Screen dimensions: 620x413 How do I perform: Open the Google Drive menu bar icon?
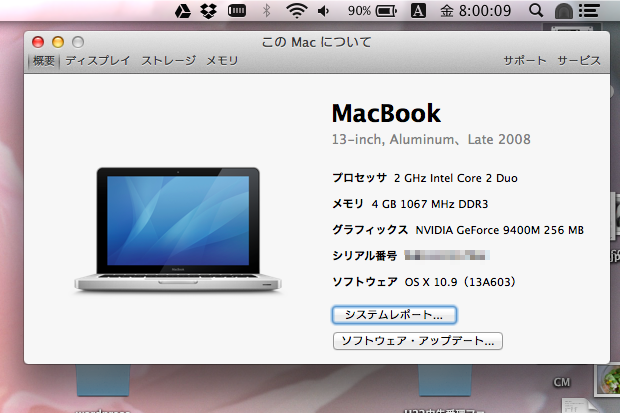183,11
